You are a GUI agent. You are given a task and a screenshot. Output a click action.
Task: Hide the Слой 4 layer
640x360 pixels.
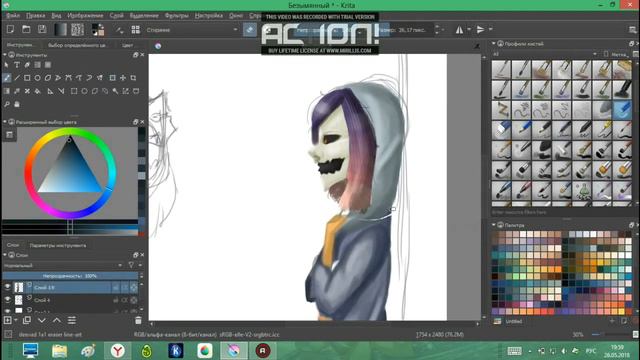pos(7,300)
